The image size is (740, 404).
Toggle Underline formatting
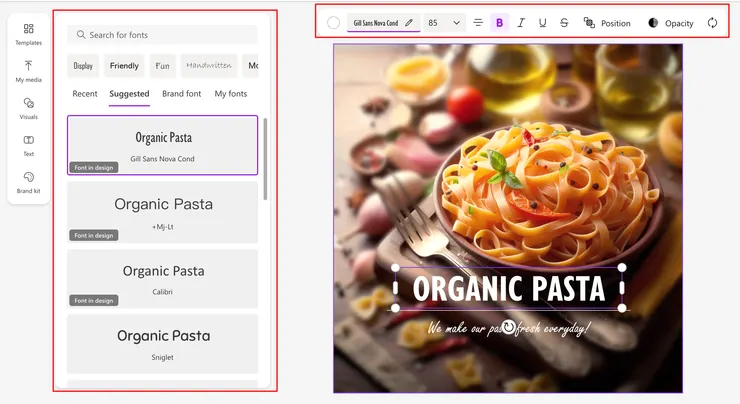[x=543, y=23]
